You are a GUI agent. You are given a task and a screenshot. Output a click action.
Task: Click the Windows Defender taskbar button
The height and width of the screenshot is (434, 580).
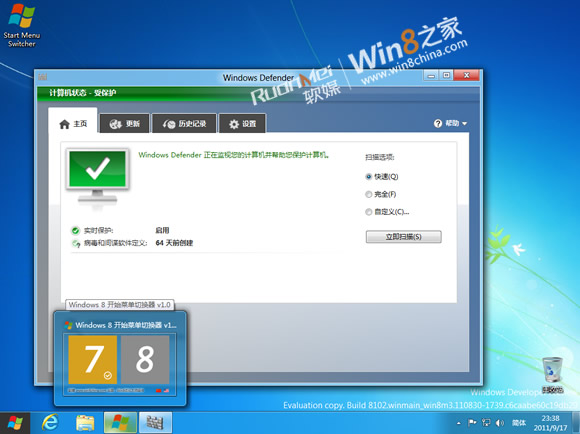(155, 423)
